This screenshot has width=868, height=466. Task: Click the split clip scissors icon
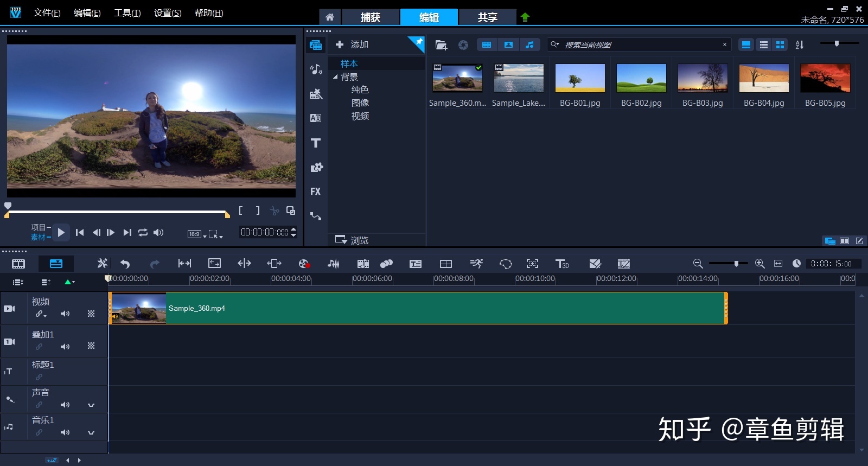[x=275, y=211]
